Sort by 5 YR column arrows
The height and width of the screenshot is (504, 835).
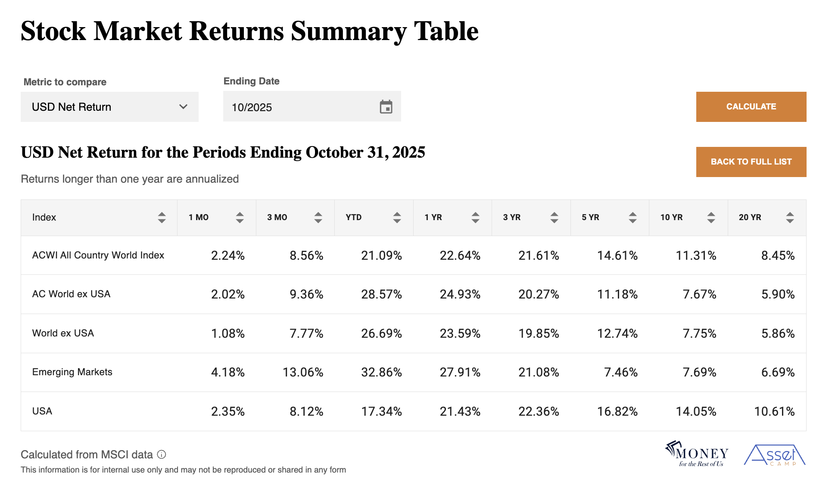632,218
